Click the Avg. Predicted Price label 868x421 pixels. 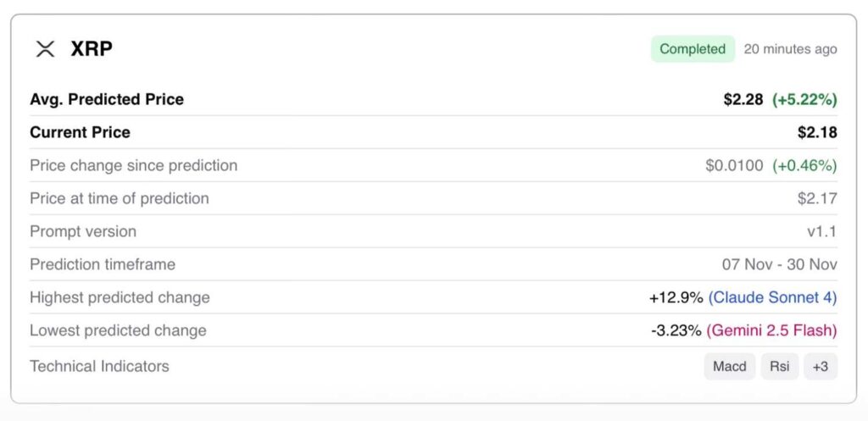point(107,99)
